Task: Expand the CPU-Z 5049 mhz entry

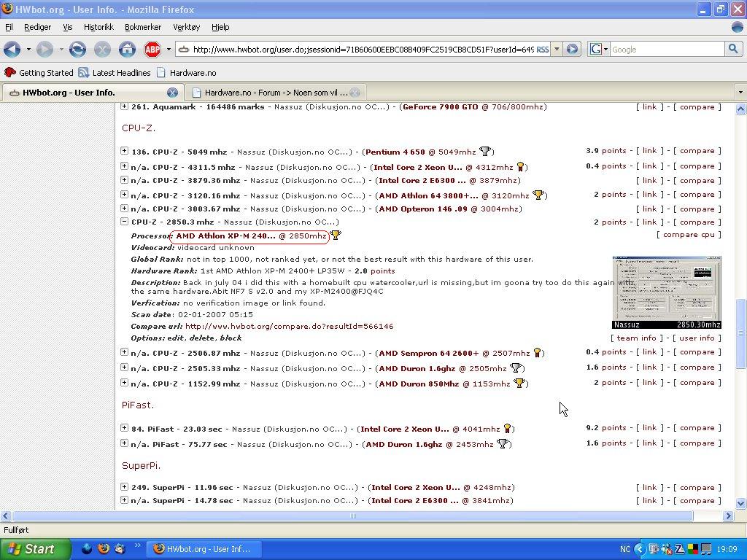Action: [124, 151]
